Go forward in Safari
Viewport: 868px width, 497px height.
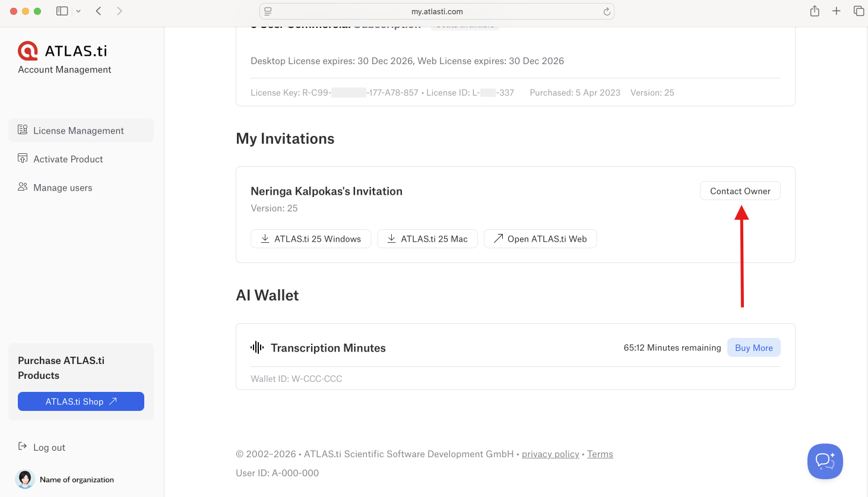pyautogui.click(x=119, y=11)
